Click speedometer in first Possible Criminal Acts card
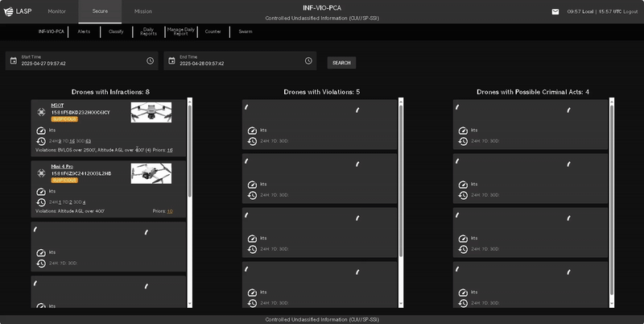This screenshot has height=324, width=644. (463, 131)
